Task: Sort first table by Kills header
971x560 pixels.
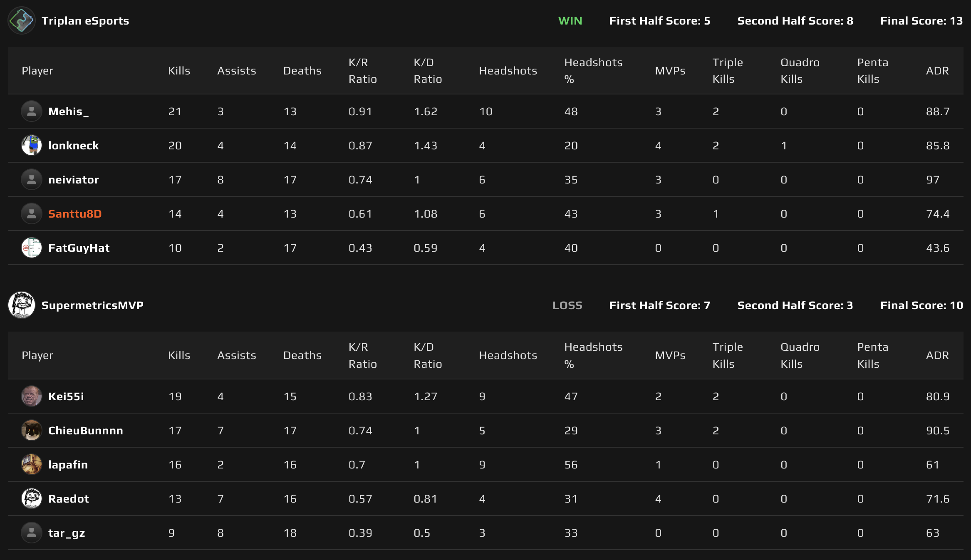Action: 179,71
